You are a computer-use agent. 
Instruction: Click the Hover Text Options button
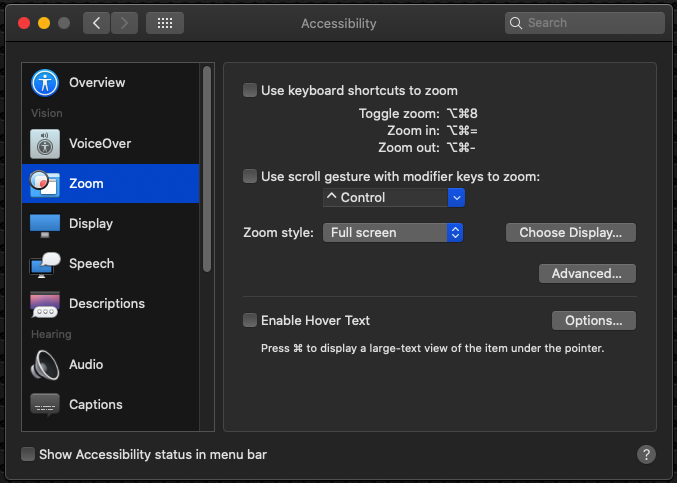click(x=593, y=321)
